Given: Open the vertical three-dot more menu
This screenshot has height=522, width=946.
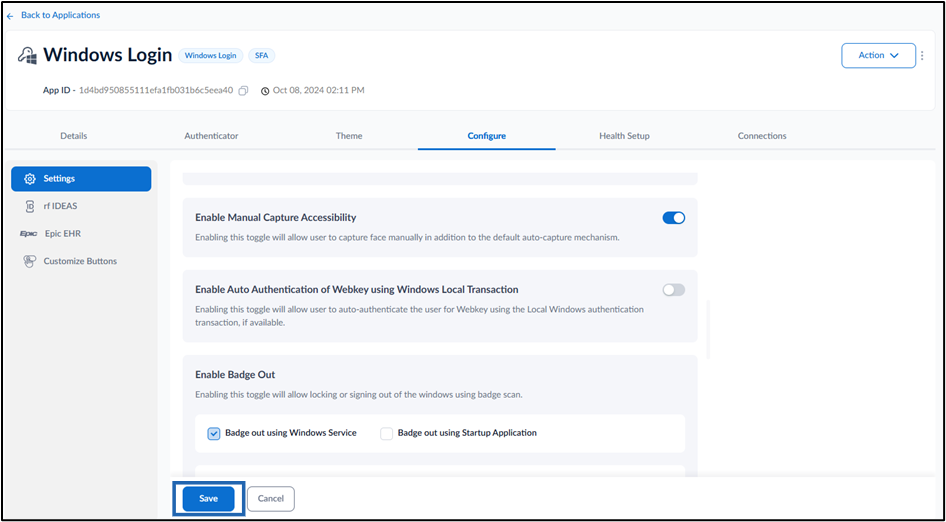Looking at the screenshot, I should (922, 56).
